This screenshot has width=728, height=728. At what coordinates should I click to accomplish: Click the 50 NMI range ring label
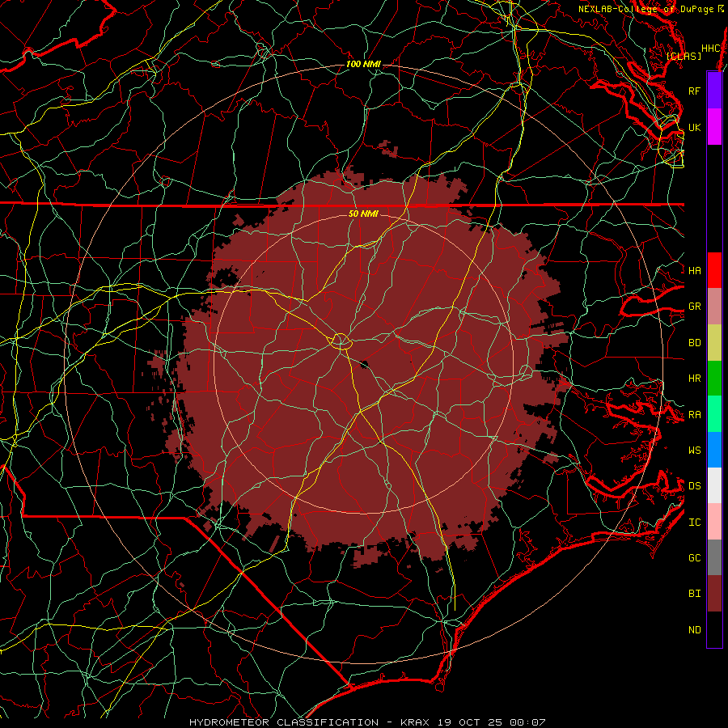363,214
